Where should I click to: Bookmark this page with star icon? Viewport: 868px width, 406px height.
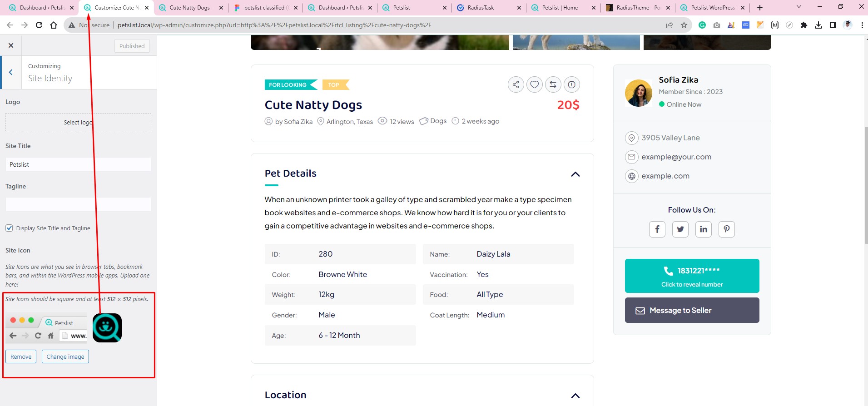(684, 25)
